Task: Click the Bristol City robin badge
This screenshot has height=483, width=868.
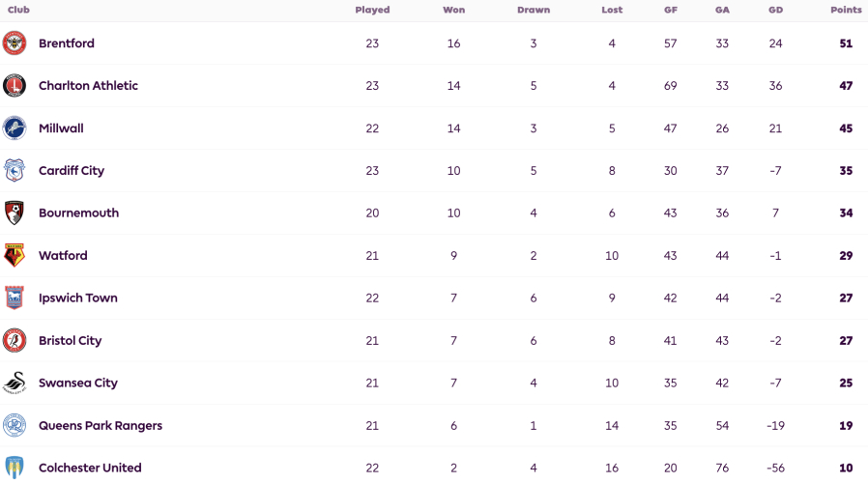Action: 14,340
